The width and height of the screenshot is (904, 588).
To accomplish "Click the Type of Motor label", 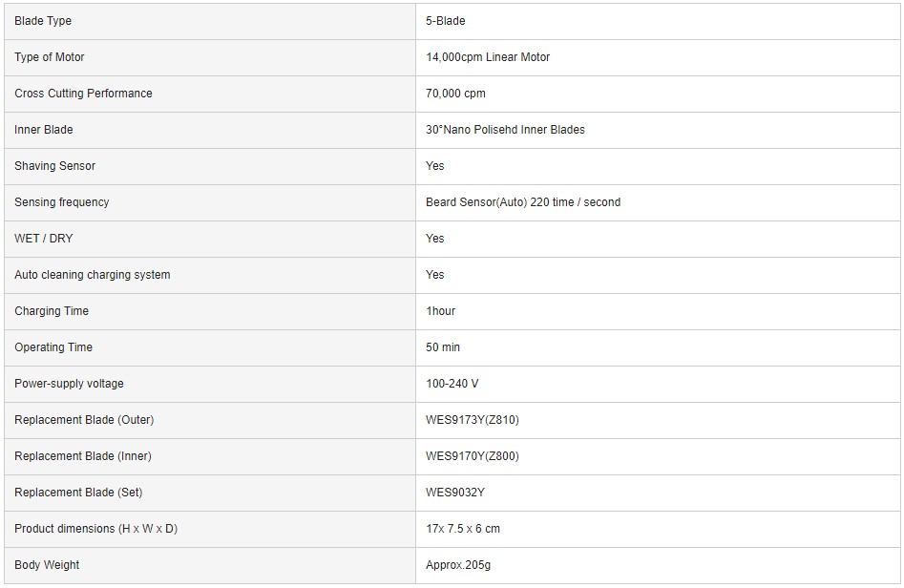I will [49, 57].
